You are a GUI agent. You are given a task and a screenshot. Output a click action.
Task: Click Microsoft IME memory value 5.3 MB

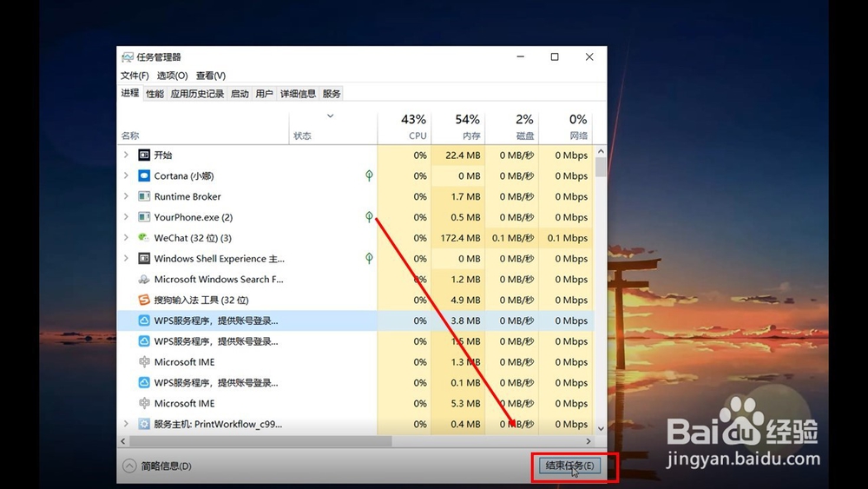(x=465, y=403)
